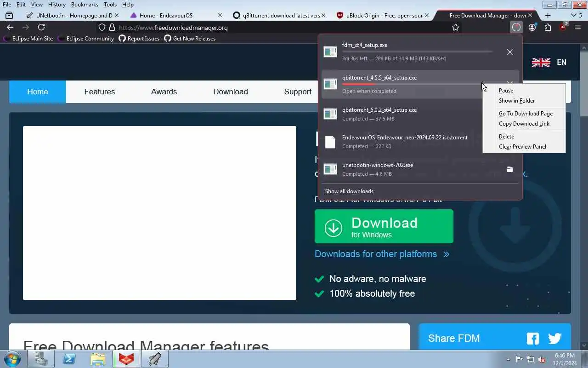Screen dimensions: 588x368
Task: Open Server Manager taskbar icon
Action: click(41, 359)
